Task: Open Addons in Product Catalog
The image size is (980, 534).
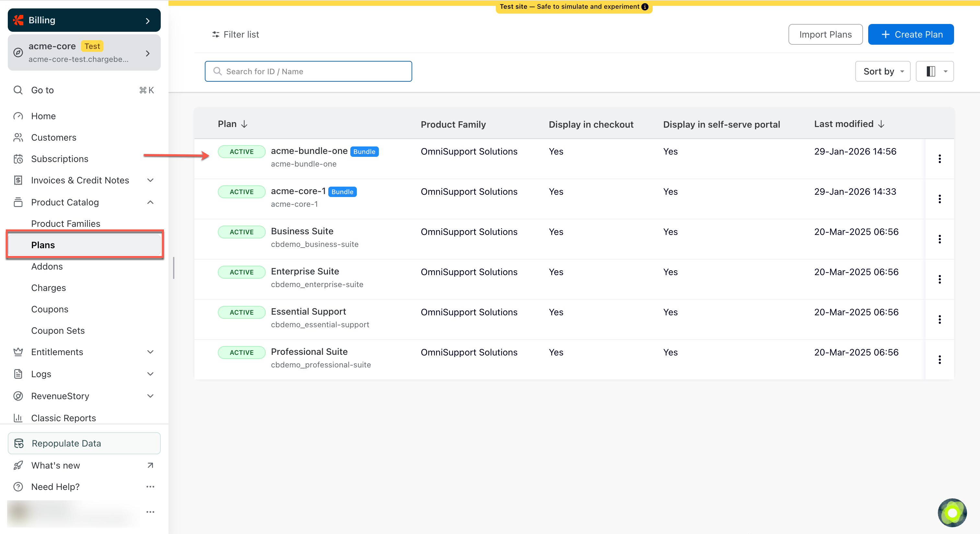Action: click(47, 266)
